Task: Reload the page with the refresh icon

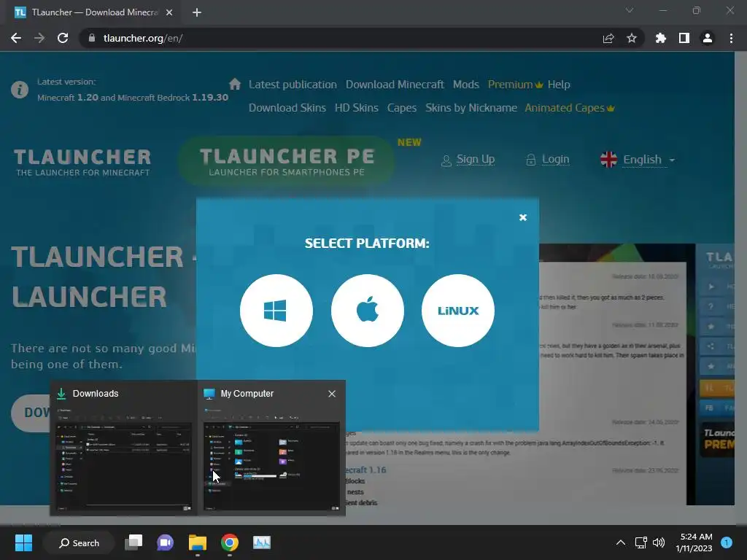Action: pyautogui.click(x=63, y=38)
